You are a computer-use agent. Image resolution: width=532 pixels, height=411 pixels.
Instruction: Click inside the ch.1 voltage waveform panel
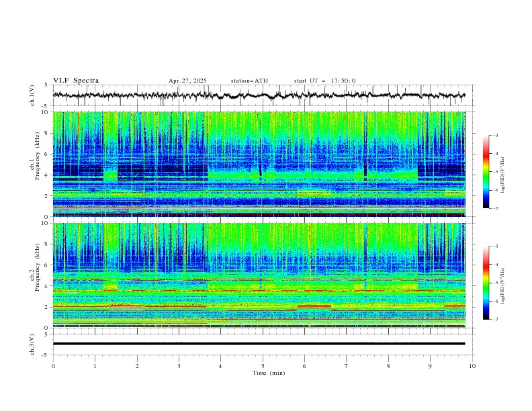click(x=264, y=95)
